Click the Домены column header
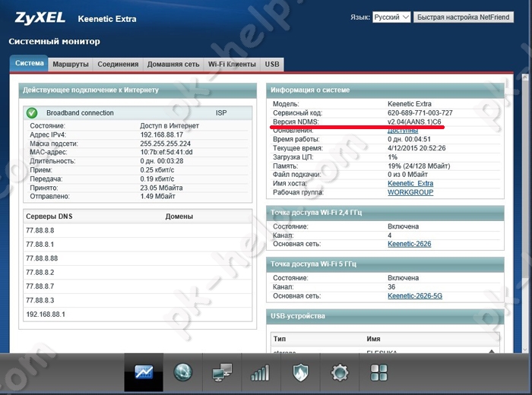 pyautogui.click(x=179, y=216)
